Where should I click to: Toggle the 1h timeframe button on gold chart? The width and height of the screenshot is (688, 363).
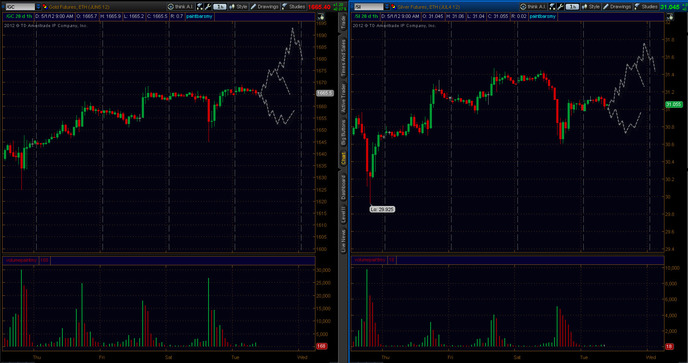pyautogui.click(x=219, y=7)
